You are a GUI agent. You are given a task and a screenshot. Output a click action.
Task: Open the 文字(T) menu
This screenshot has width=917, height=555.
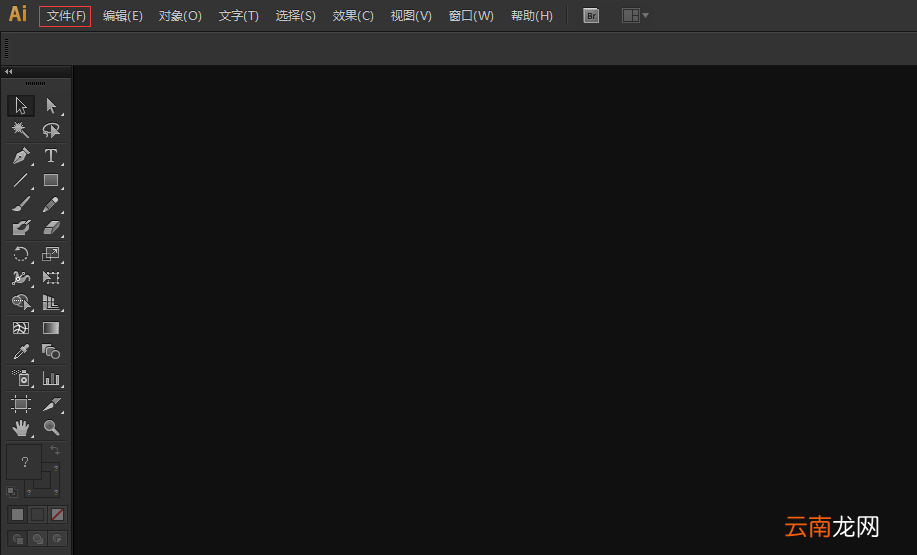tap(239, 16)
